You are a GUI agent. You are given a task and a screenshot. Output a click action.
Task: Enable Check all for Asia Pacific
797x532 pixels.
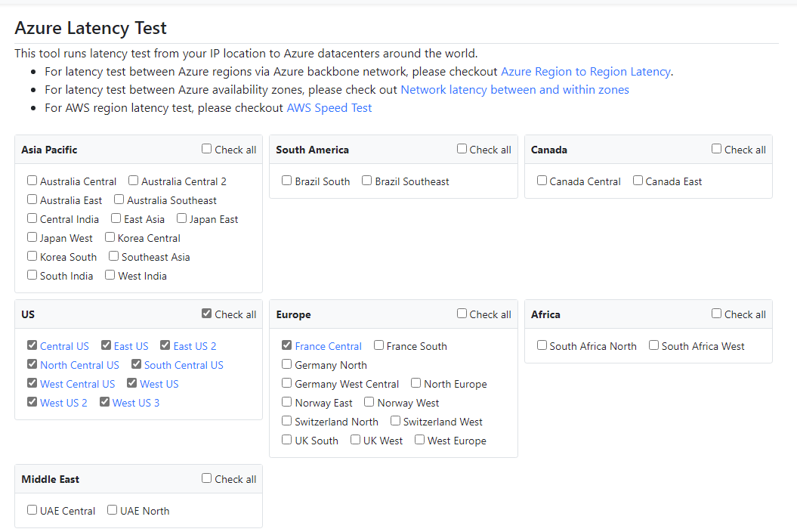pyautogui.click(x=205, y=148)
